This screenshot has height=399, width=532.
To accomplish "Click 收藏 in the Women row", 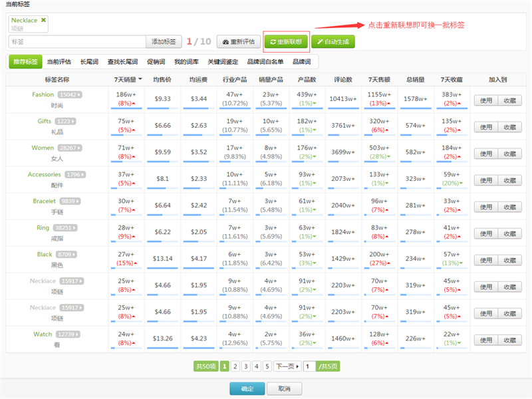I will pyautogui.click(x=509, y=154).
